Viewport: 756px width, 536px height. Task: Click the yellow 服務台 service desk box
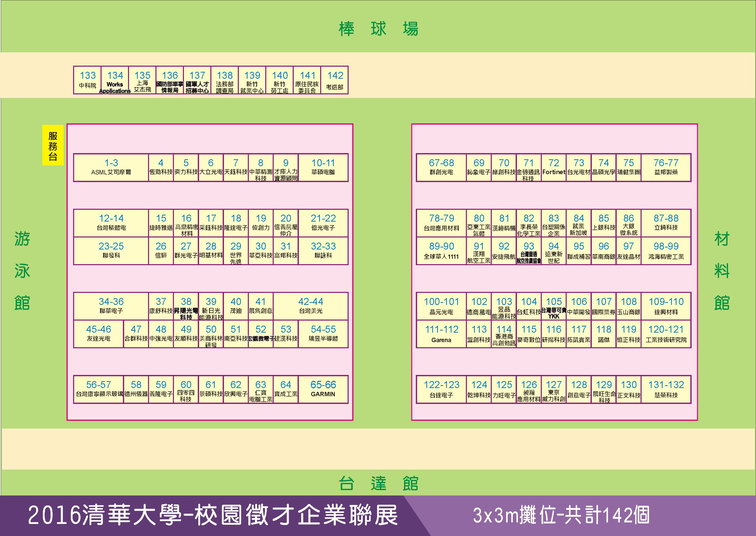[53, 145]
